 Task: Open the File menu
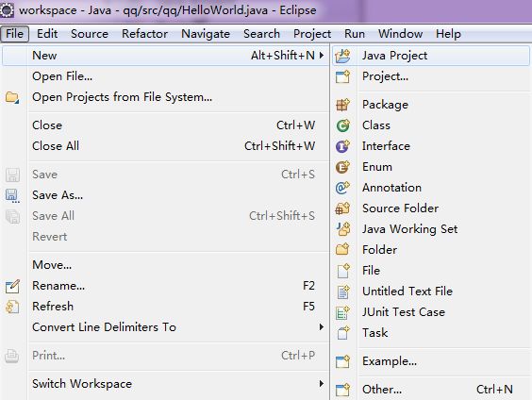tap(14, 34)
